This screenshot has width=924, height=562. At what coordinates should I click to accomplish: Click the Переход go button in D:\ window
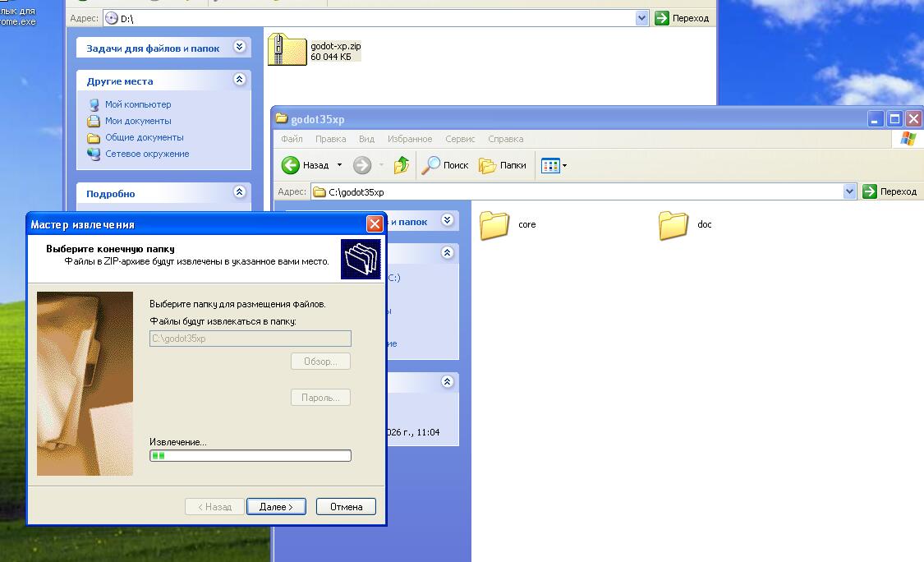[682, 18]
